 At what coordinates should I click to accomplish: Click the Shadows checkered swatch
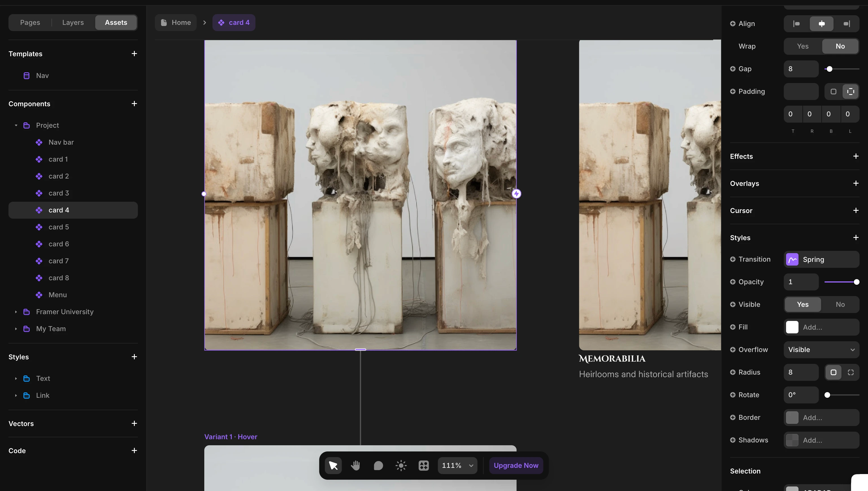(792, 440)
